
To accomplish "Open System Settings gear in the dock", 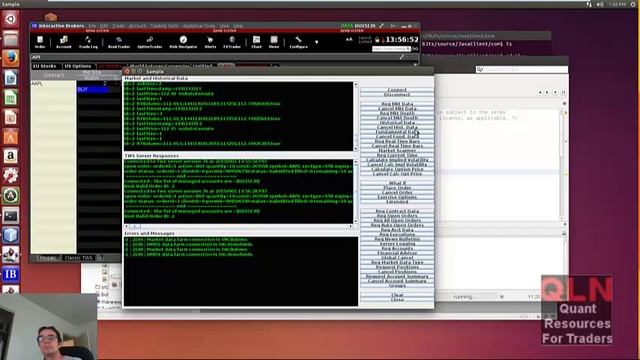I will coord(11,176).
